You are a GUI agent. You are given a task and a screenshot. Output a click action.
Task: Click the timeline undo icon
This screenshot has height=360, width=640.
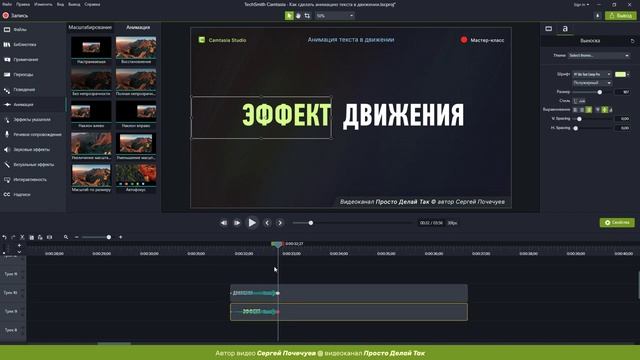click(x=4, y=237)
